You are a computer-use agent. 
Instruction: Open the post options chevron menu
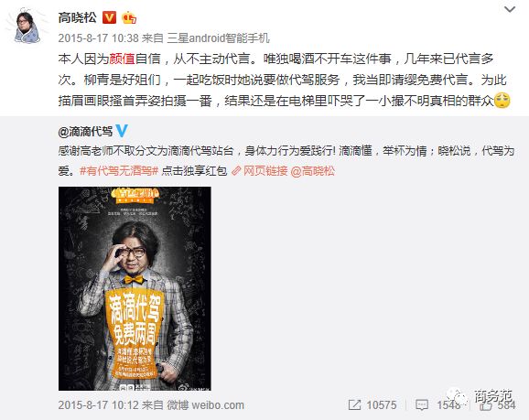509,10
